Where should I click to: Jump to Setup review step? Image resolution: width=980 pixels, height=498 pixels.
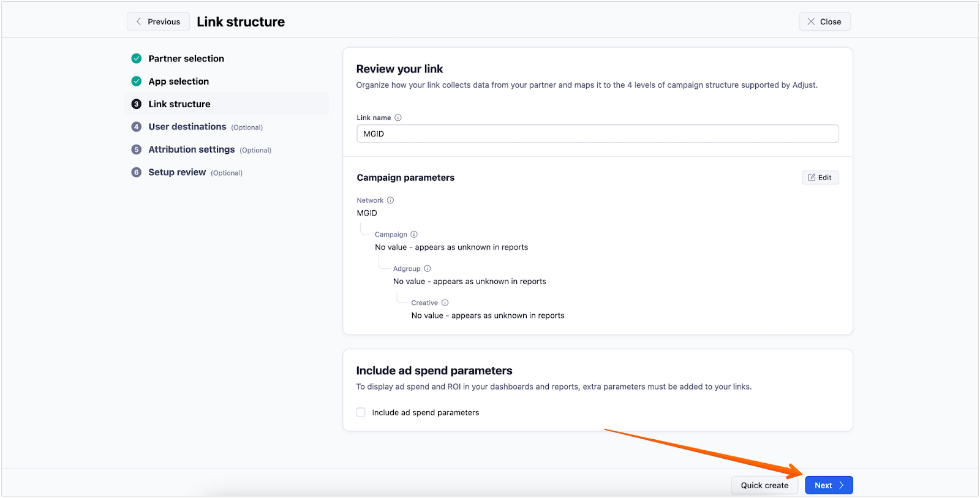(x=177, y=172)
